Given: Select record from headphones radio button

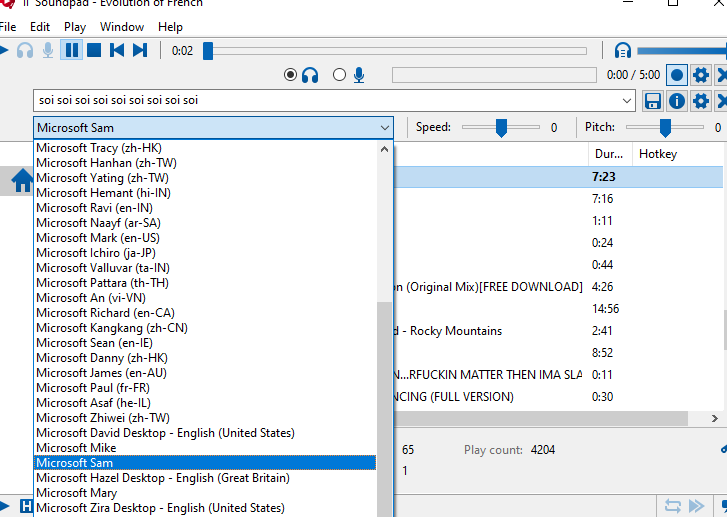Looking at the screenshot, I should pos(291,75).
